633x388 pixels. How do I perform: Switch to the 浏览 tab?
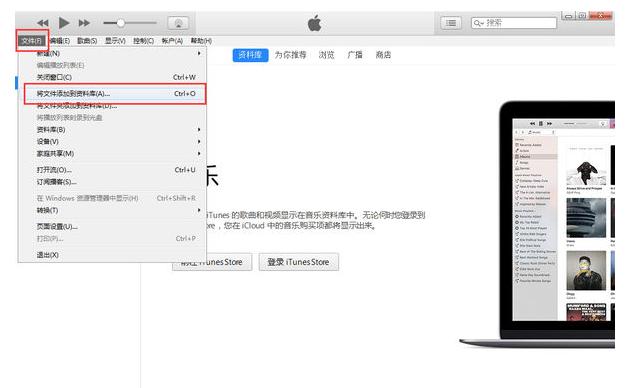click(326, 55)
